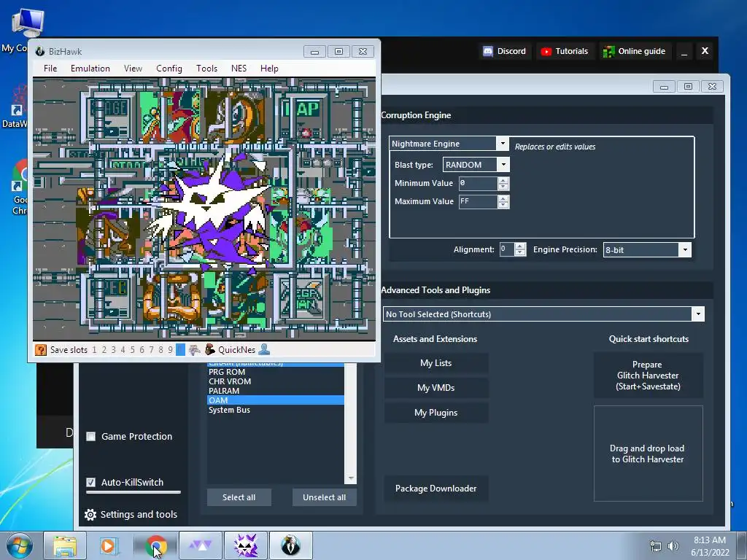The image size is (747, 560).
Task: Select save slot 5 in BizHawk
Action: point(133,350)
